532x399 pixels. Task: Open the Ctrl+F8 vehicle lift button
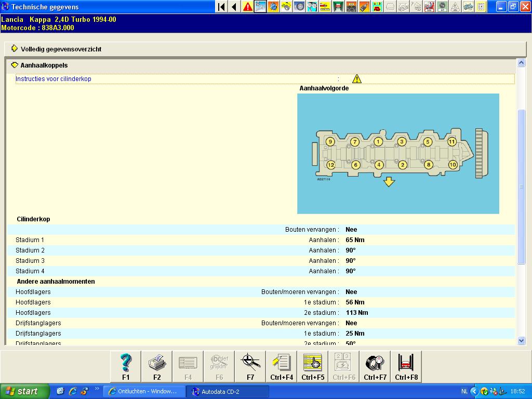[x=406, y=366]
